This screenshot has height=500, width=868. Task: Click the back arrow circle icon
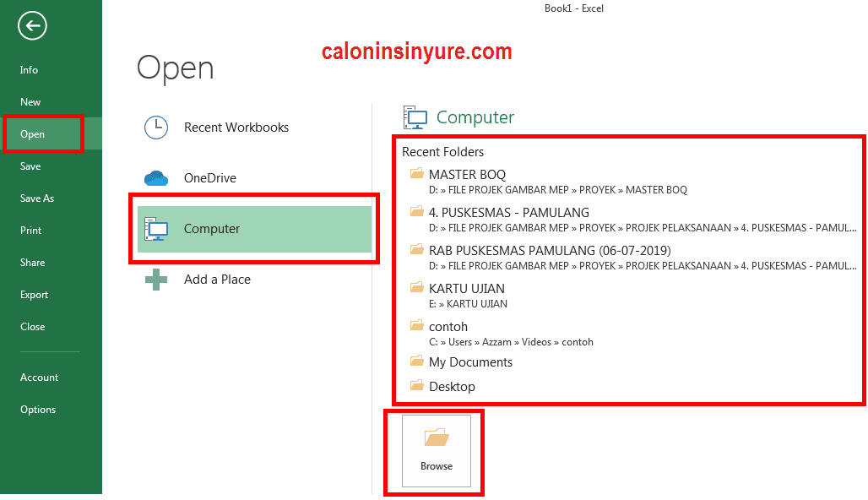tap(32, 25)
